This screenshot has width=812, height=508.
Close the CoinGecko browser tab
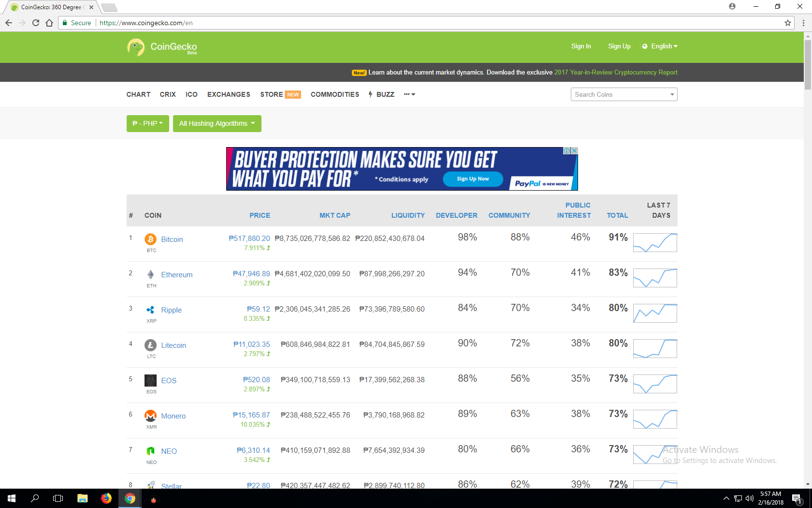[x=91, y=7]
